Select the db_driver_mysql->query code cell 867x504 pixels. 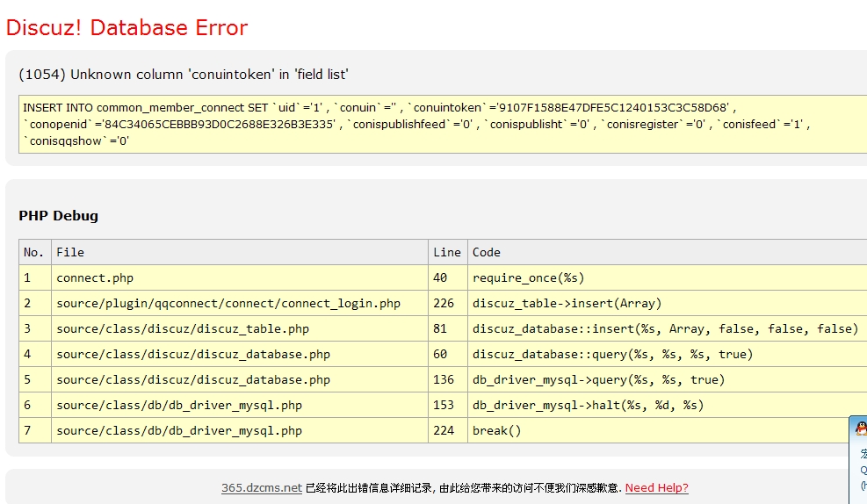668,379
